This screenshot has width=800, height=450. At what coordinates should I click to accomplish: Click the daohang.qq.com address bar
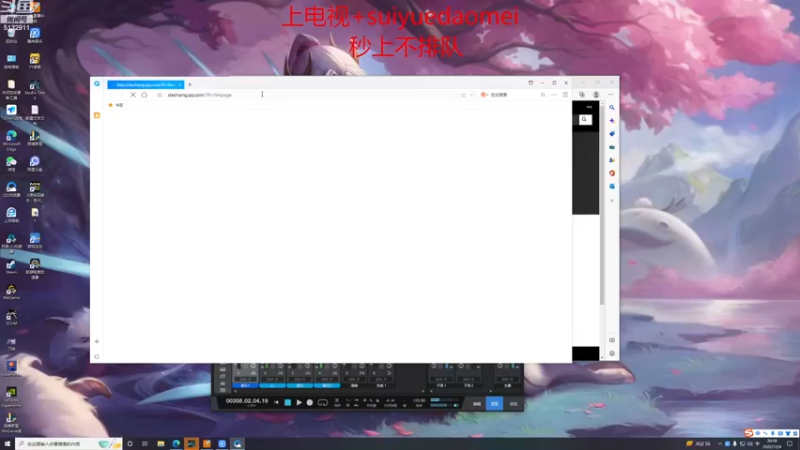pos(311,95)
